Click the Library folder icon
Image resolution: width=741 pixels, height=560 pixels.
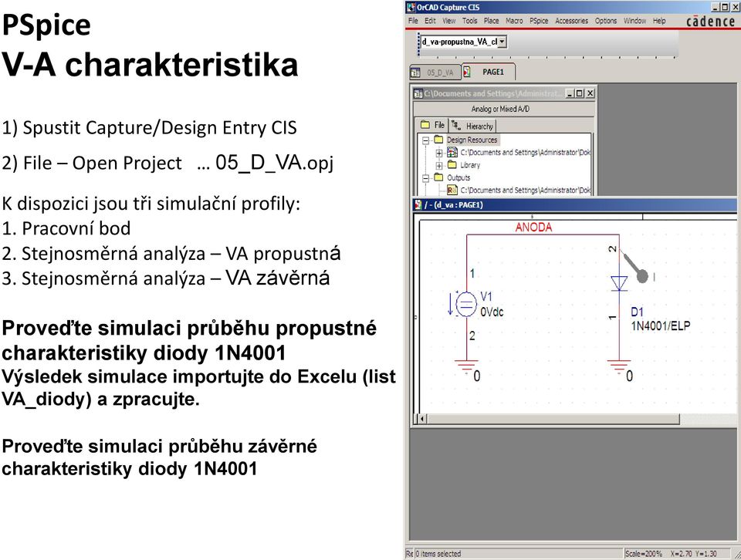452,165
